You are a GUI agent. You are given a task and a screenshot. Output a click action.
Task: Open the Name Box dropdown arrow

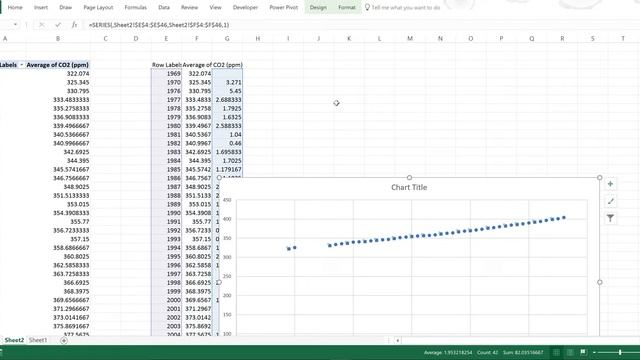(15, 25)
